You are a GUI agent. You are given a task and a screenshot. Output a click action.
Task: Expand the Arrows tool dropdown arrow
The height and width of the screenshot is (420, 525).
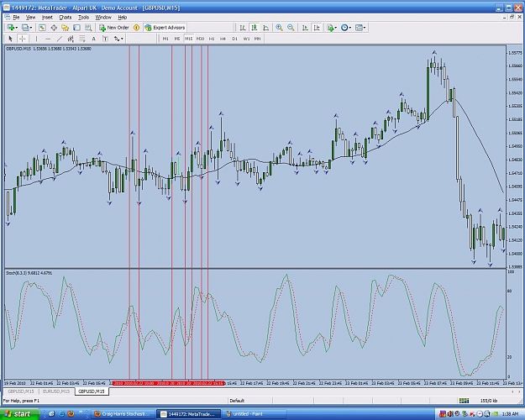point(122,39)
